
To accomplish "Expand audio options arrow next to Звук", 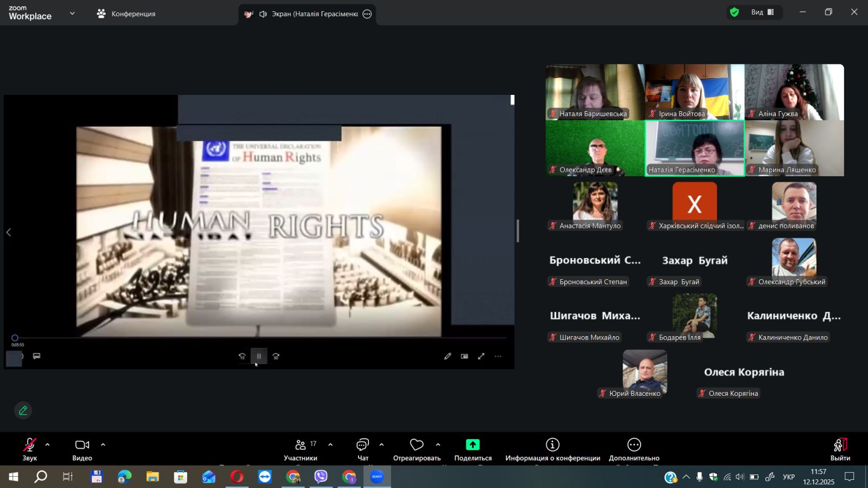I will point(48,445).
